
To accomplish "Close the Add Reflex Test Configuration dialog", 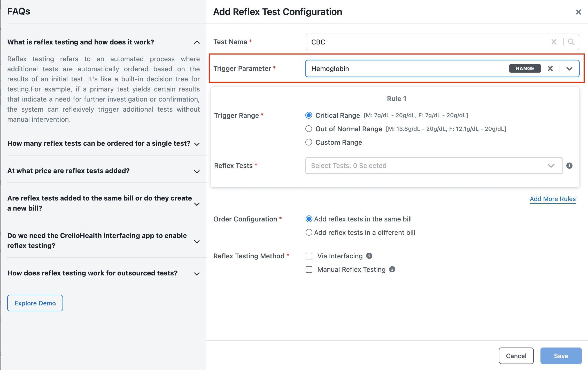I will [578, 12].
